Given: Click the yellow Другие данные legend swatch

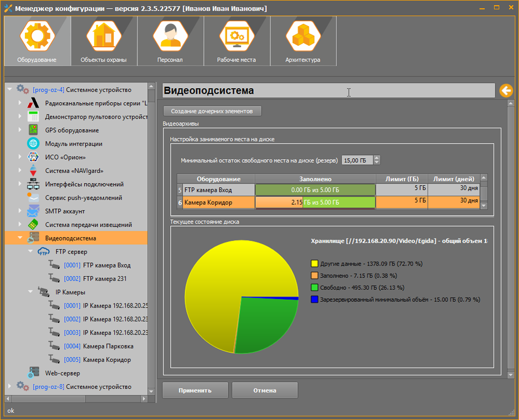Looking at the screenshot, I should click(314, 264).
